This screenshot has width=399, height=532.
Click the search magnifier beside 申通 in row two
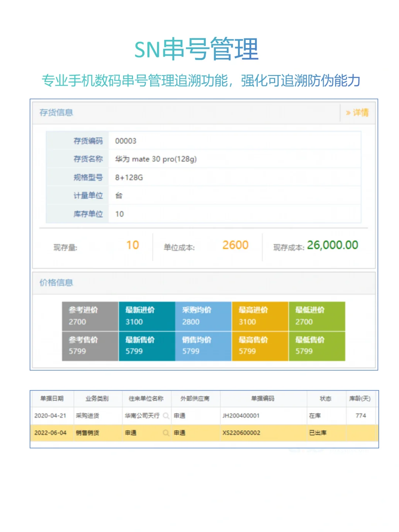(x=166, y=433)
